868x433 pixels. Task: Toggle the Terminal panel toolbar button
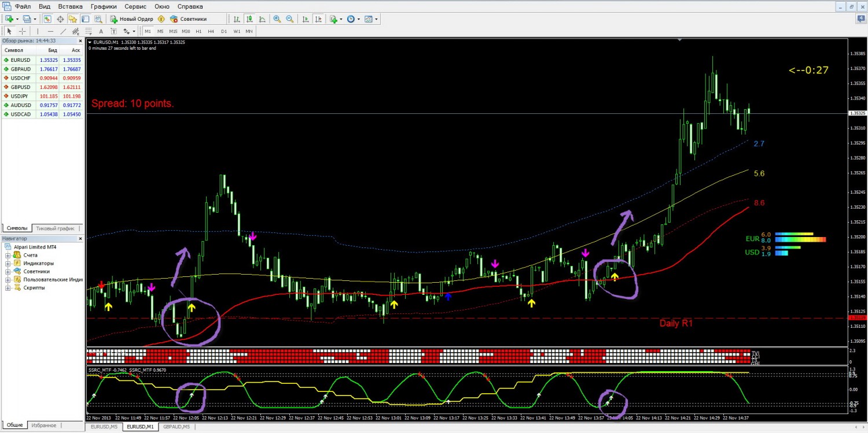pyautogui.click(x=85, y=19)
